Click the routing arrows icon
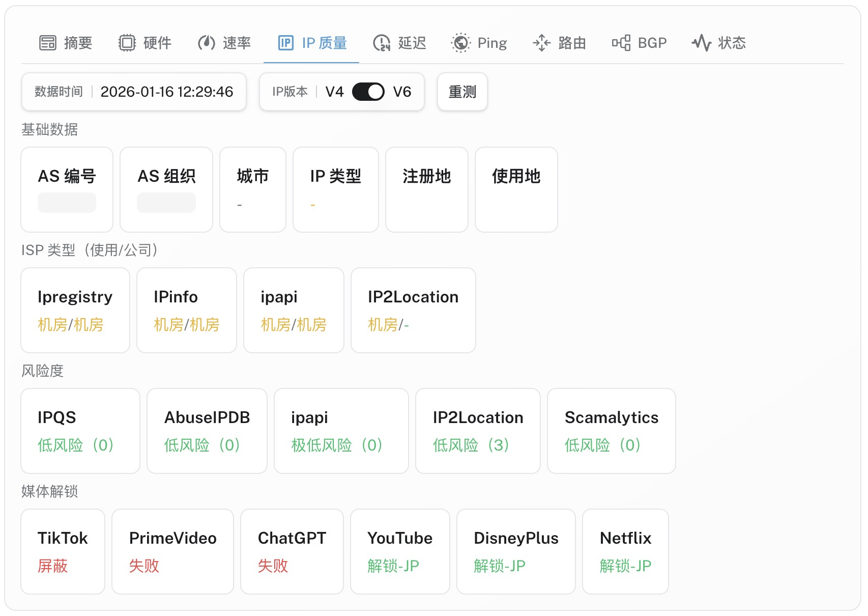This screenshot has width=868, height=616. [542, 43]
